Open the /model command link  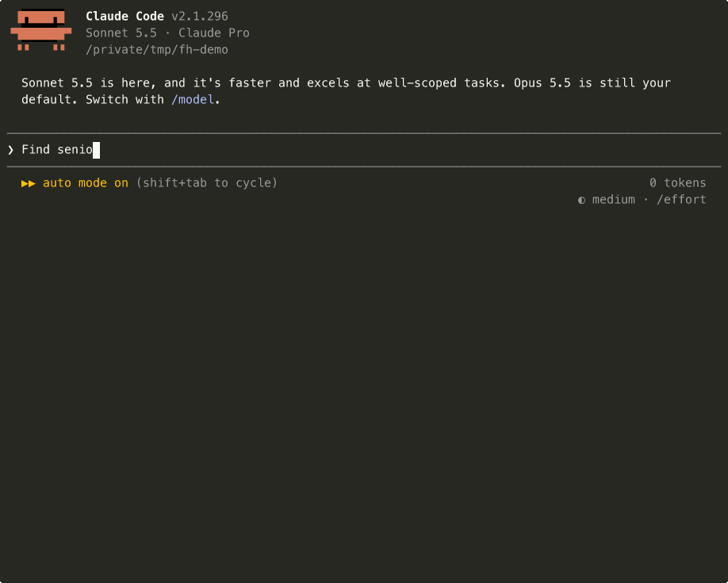point(193,99)
